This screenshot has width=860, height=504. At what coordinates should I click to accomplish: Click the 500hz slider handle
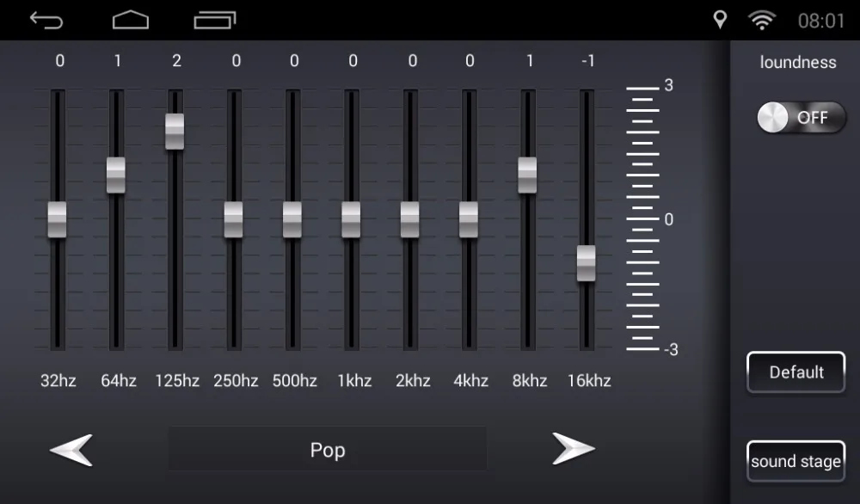292,219
